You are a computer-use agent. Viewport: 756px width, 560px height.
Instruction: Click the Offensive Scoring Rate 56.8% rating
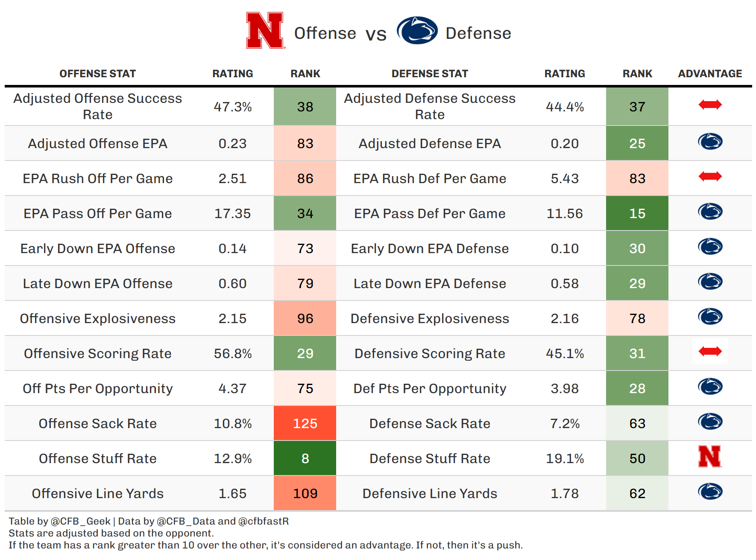[x=233, y=353]
